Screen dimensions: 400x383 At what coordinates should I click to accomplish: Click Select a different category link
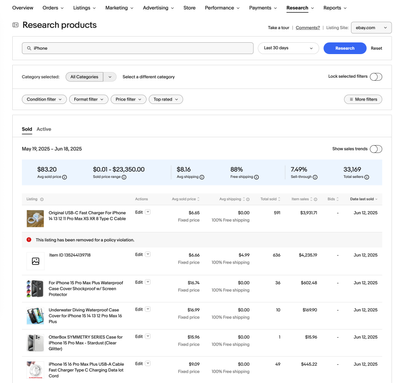(x=149, y=77)
